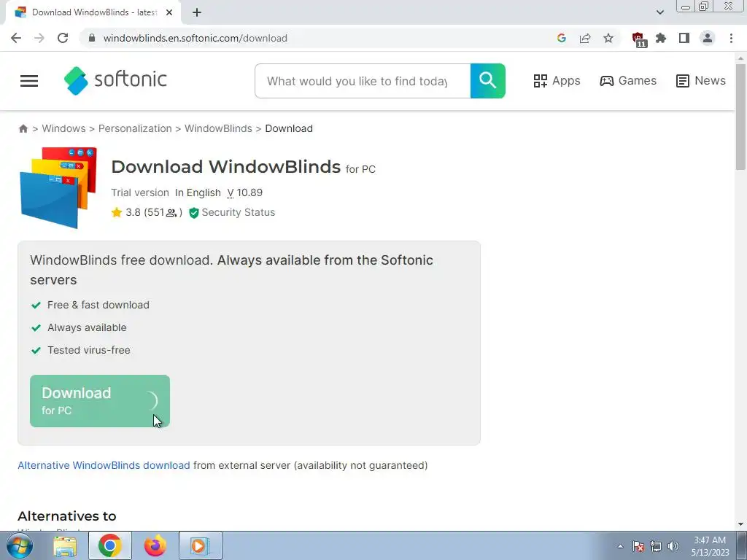Focus the Softonic search input field

(363, 81)
